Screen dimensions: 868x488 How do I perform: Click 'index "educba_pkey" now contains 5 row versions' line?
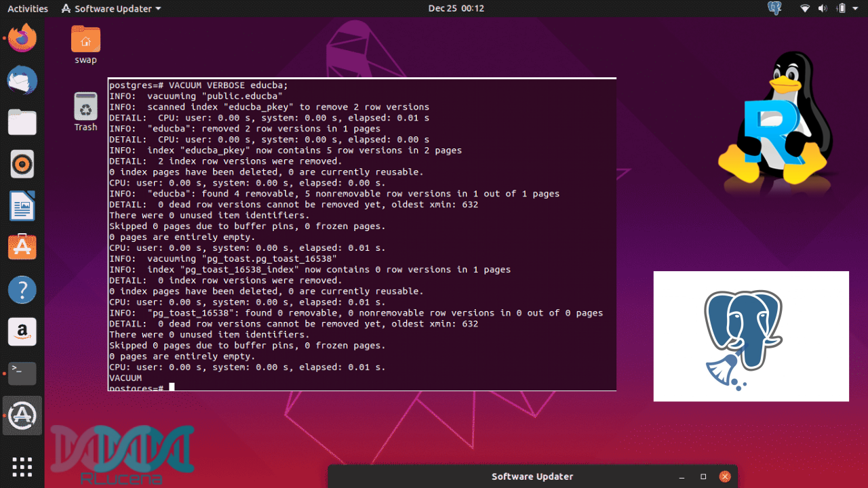click(285, 150)
